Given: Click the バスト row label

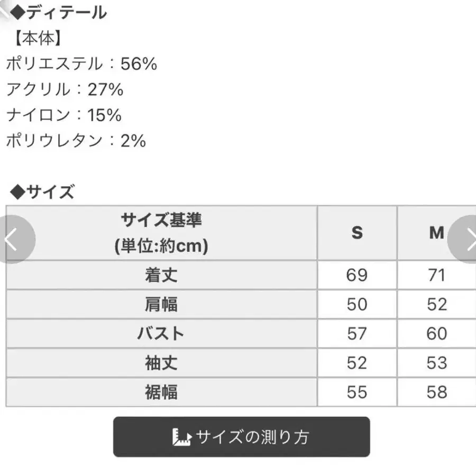Looking at the screenshot, I should coord(161,333).
